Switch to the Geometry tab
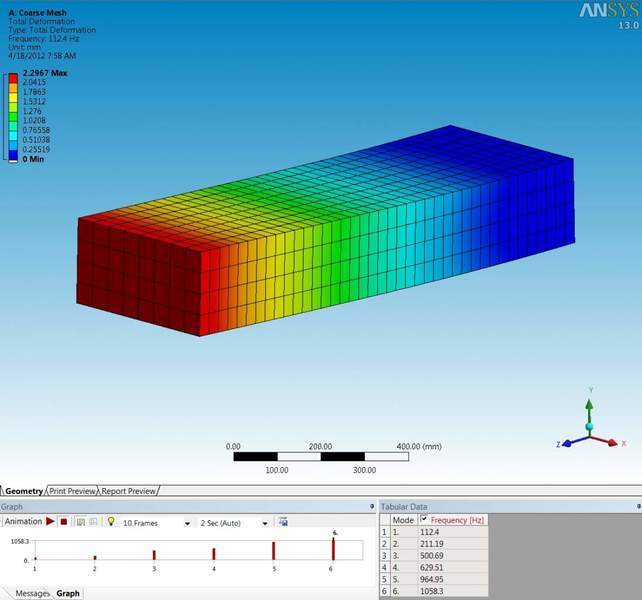642x600 pixels. tap(24, 491)
